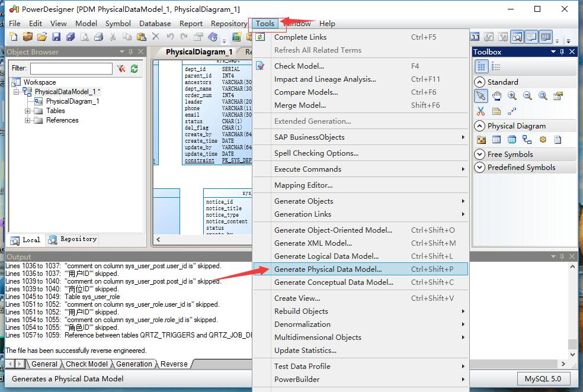The width and height of the screenshot is (583, 392).
Task: Click the Output pane scroll up arrow
Action: coord(572,266)
